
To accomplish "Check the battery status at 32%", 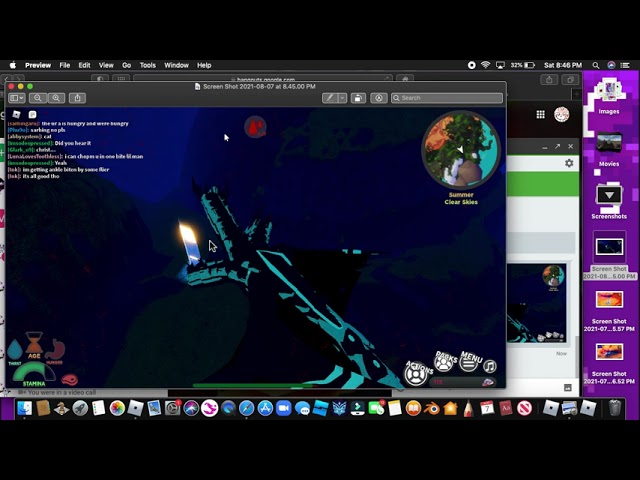I will (522, 65).
